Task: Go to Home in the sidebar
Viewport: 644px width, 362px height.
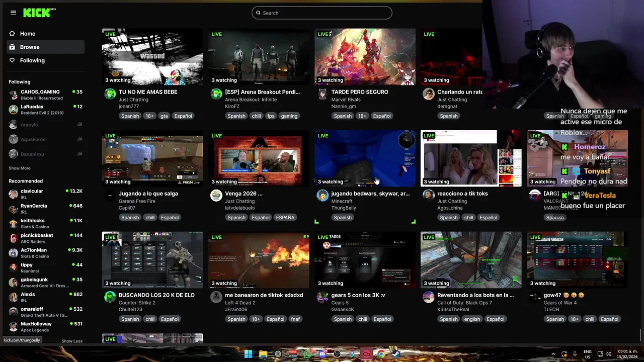Action: point(46,34)
